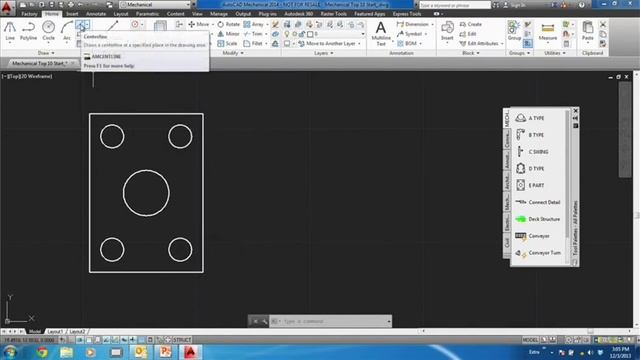The width and height of the screenshot is (640, 360).
Task: Click the Windows Start button
Action: pos(10,352)
